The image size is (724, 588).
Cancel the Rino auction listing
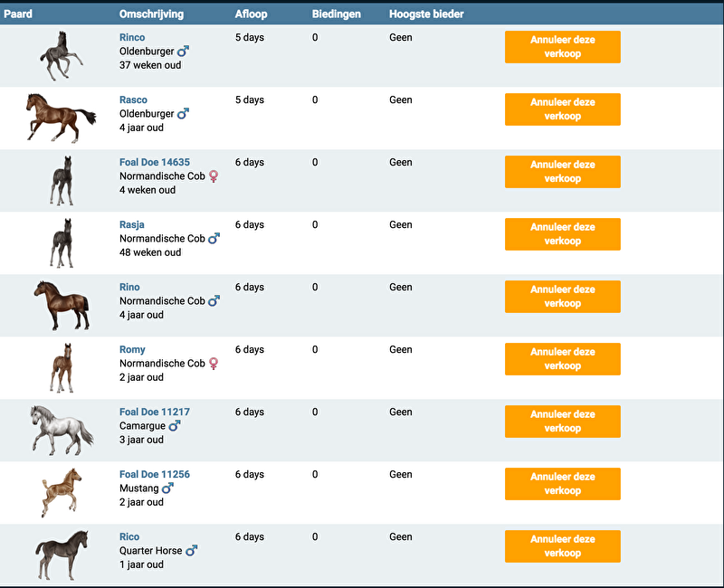562,297
